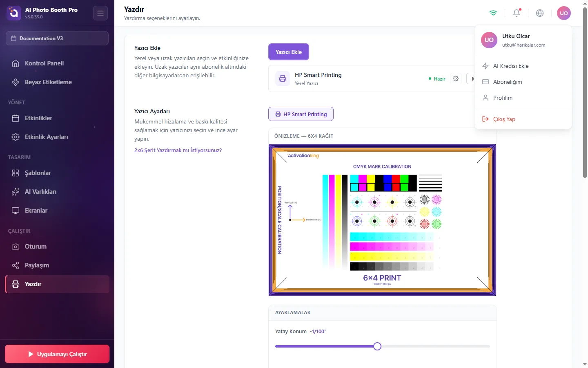Collapse sidebar with the hamburger menu icon
The width and height of the screenshot is (588, 368).
[100, 13]
